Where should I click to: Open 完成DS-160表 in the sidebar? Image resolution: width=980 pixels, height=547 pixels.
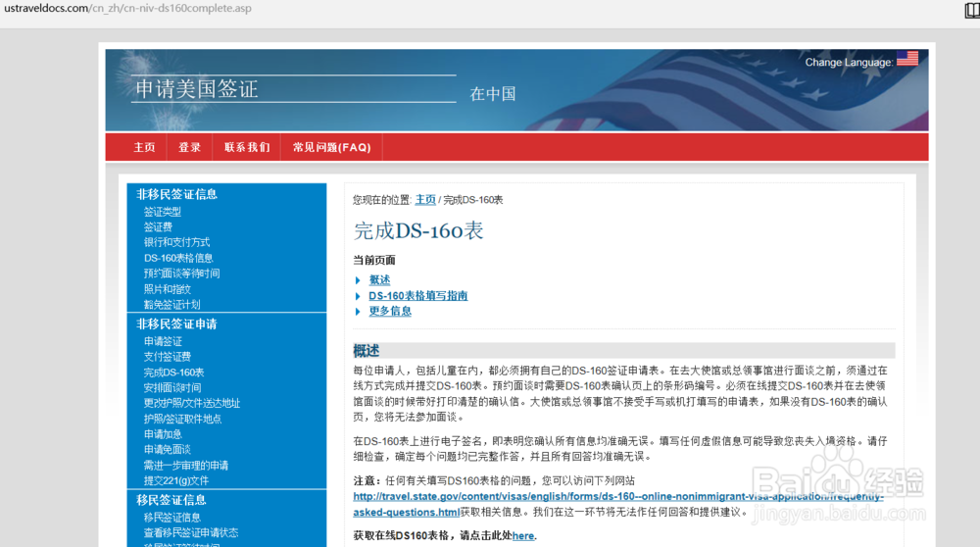[173, 372]
